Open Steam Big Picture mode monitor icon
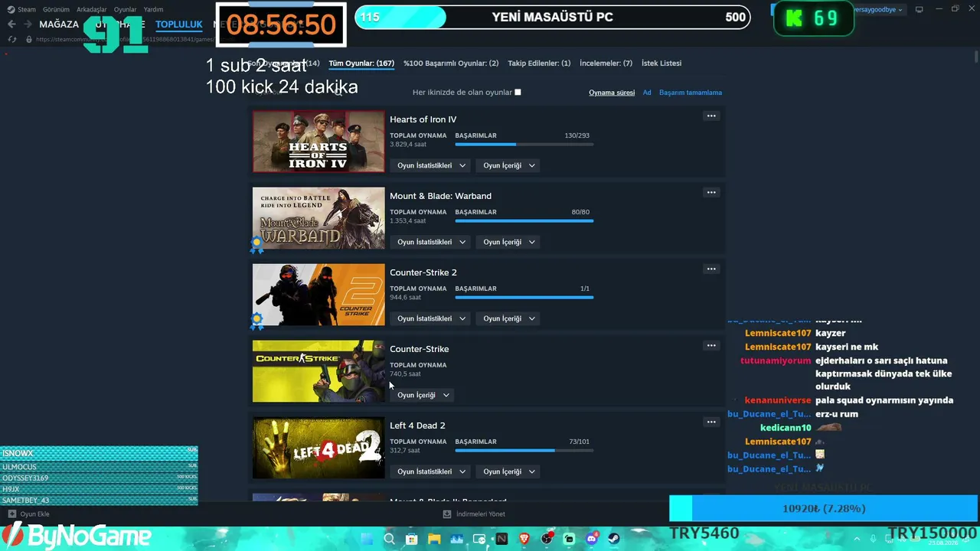The image size is (980, 551). [x=920, y=9]
